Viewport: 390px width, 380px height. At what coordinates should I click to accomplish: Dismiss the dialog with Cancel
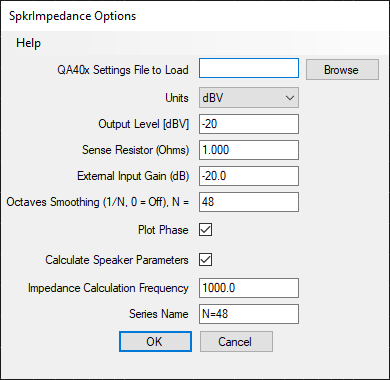236,341
